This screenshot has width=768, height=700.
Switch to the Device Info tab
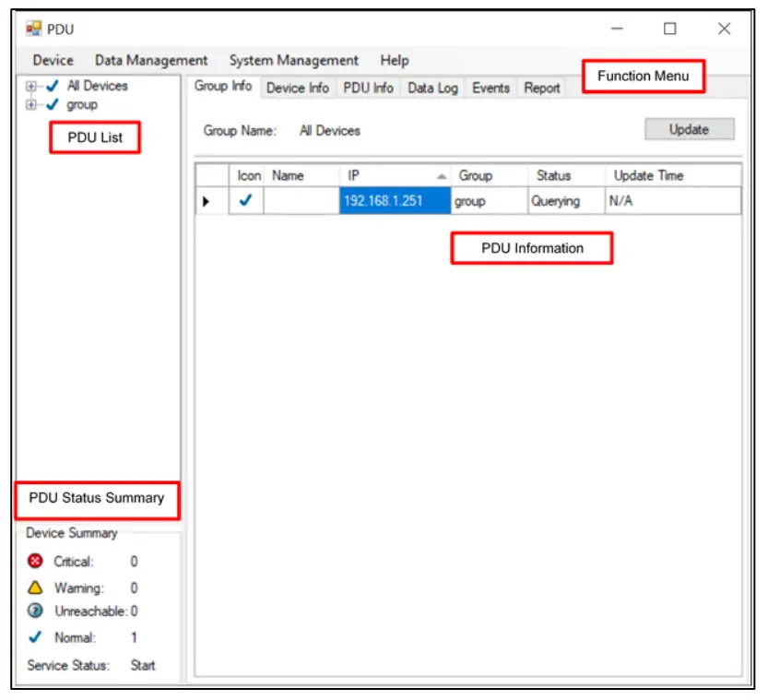point(298,89)
